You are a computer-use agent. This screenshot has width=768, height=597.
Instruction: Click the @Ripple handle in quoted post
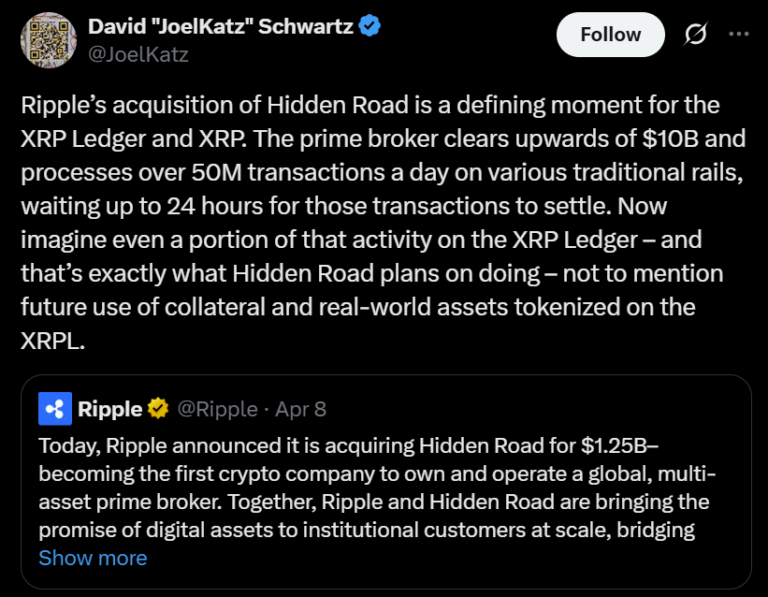click(x=216, y=408)
